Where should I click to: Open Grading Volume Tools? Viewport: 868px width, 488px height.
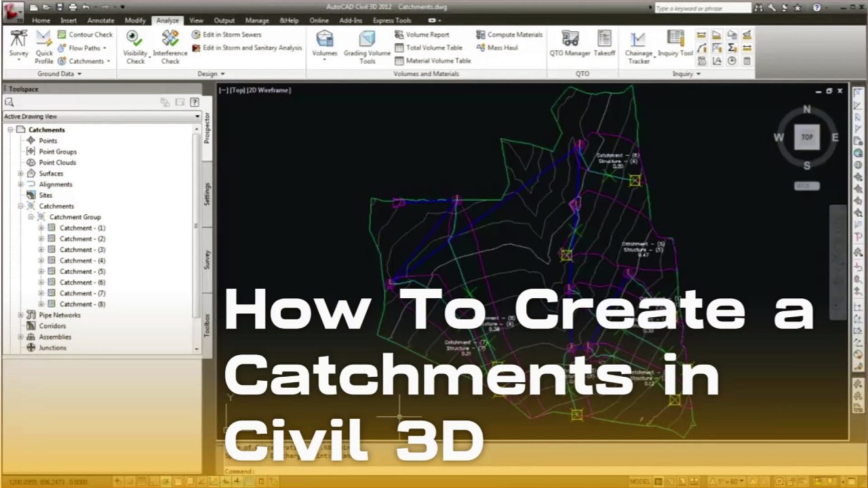pyautogui.click(x=367, y=47)
